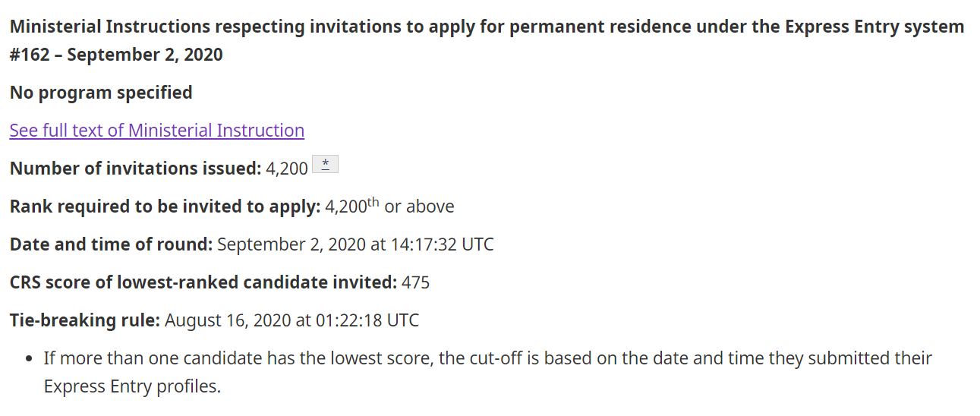
Task: Click the '#162 – September 2, 2020' heading line
Action: tap(116, 55)
